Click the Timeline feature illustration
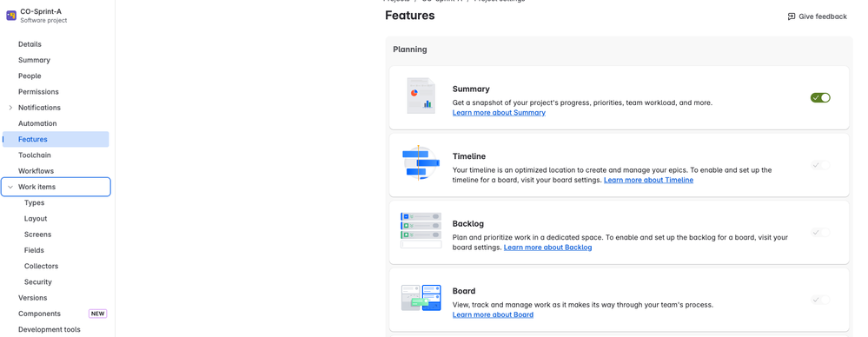 pos(421,163)
